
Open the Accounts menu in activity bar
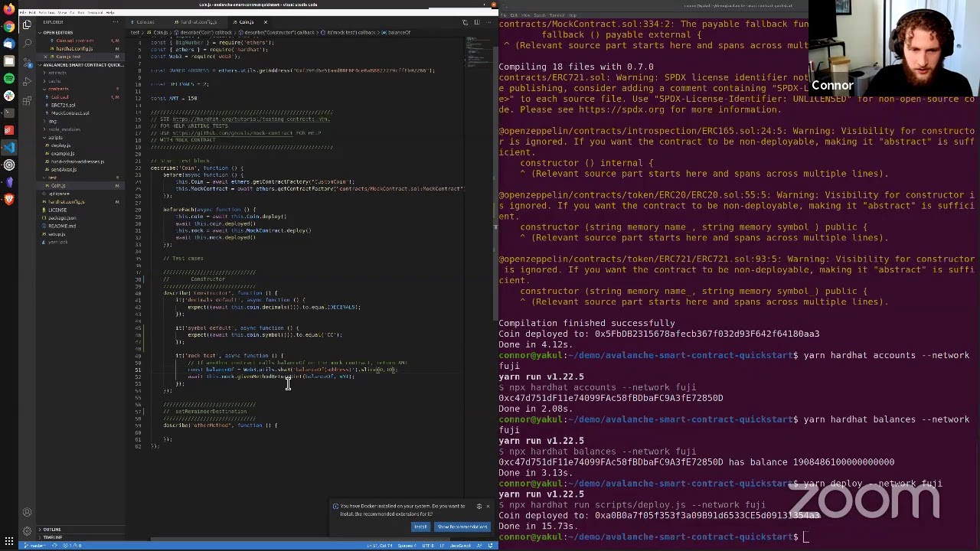(x=27, y=512)
